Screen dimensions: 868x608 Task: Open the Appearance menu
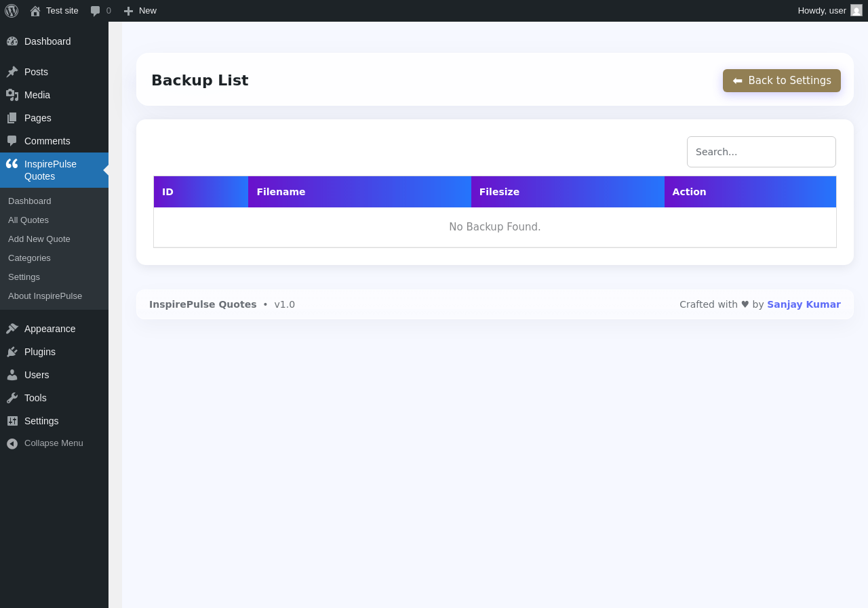pyautogui.click(x=54, y=329)
